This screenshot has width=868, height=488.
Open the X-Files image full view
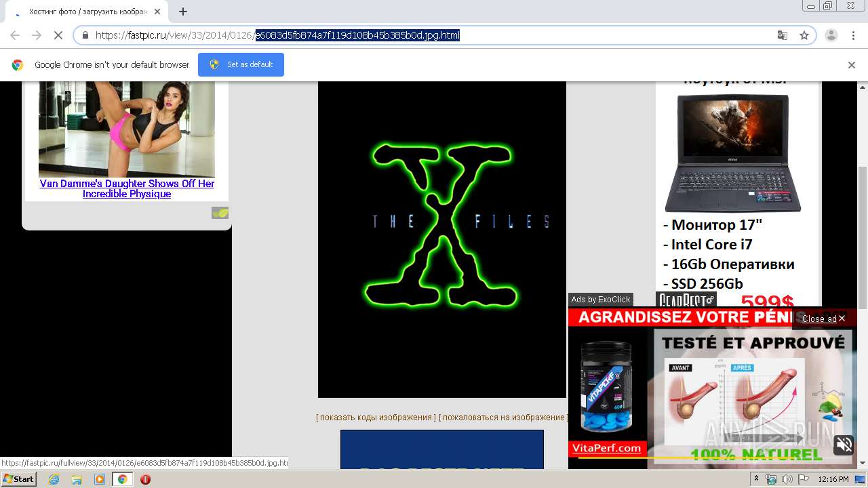click(442, 239)
